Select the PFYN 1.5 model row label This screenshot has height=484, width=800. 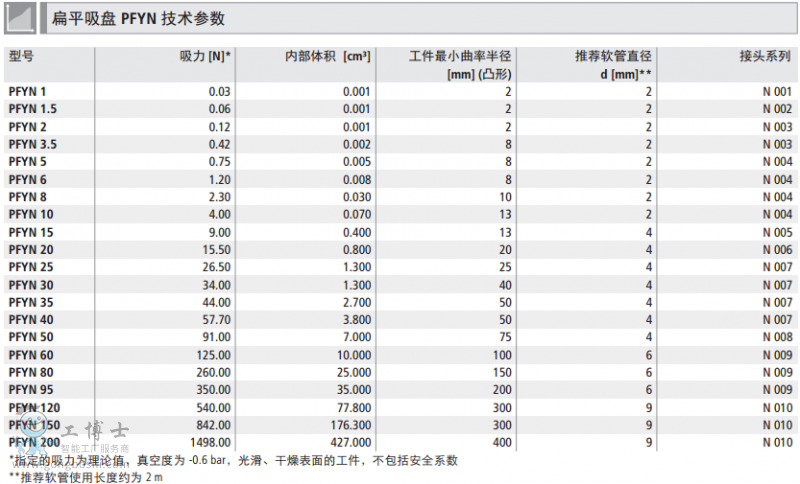pyautogui.click(x=33, y=109)
